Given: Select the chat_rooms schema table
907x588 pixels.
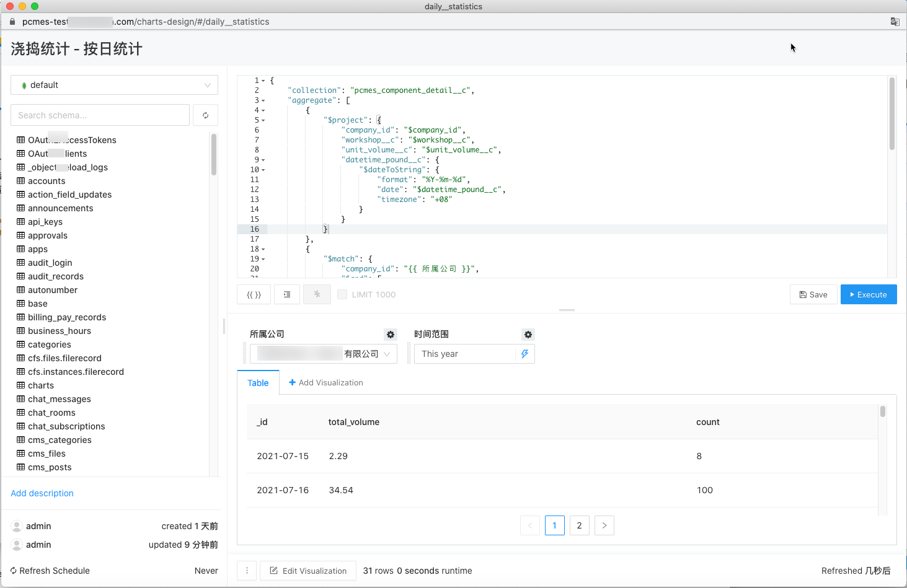Looking at the screenshot, I should [x=51, y=413].
